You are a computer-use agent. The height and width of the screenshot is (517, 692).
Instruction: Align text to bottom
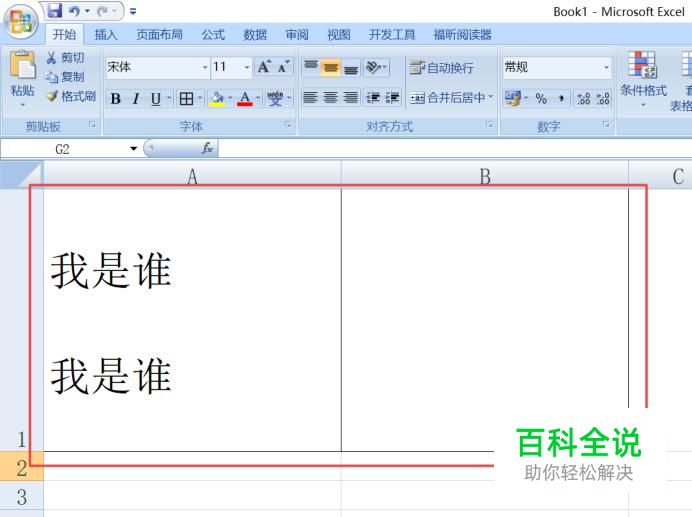pyautogui.click(x=351, y=67)
